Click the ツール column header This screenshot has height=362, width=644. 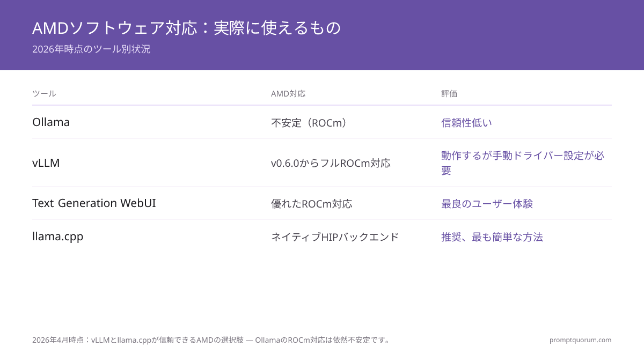44,93
